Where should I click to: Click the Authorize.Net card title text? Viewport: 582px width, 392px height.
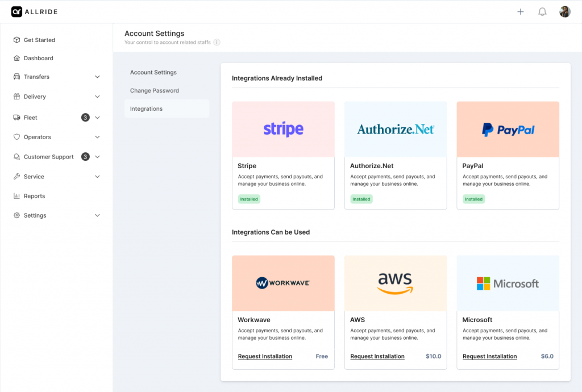pos(372,166)
